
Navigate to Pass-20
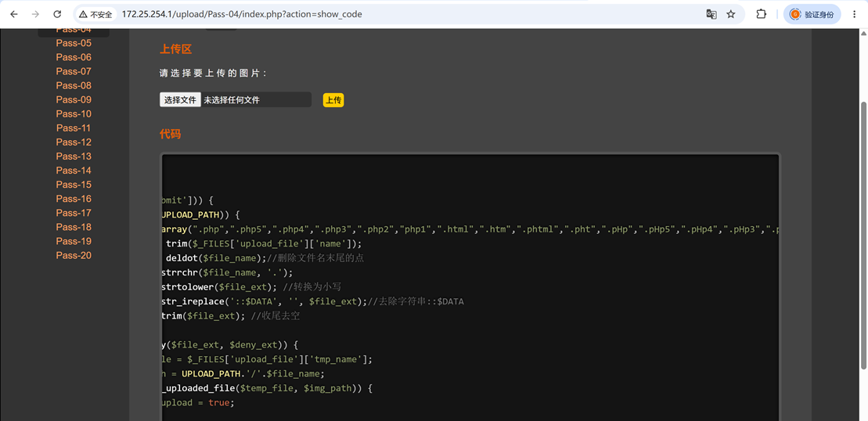74,256
